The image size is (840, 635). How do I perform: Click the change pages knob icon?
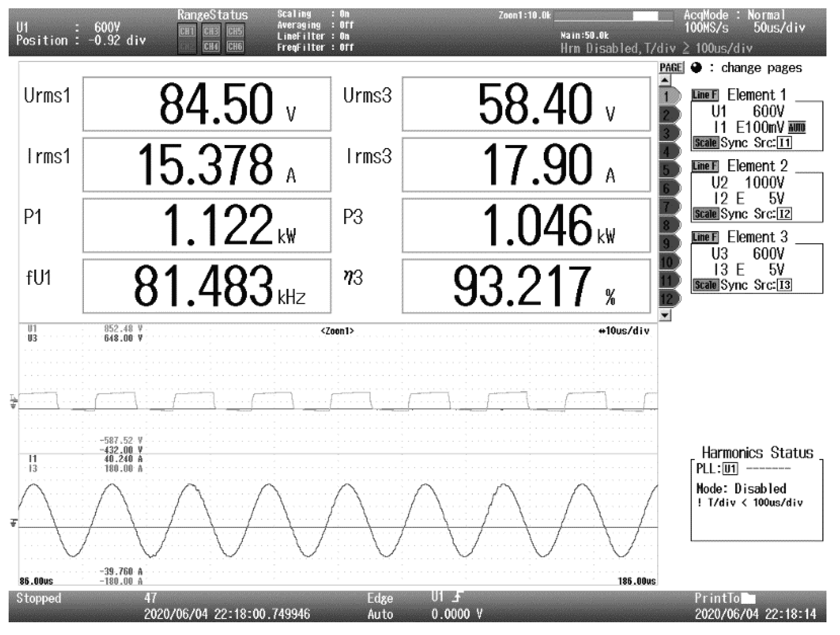(696, 68)
